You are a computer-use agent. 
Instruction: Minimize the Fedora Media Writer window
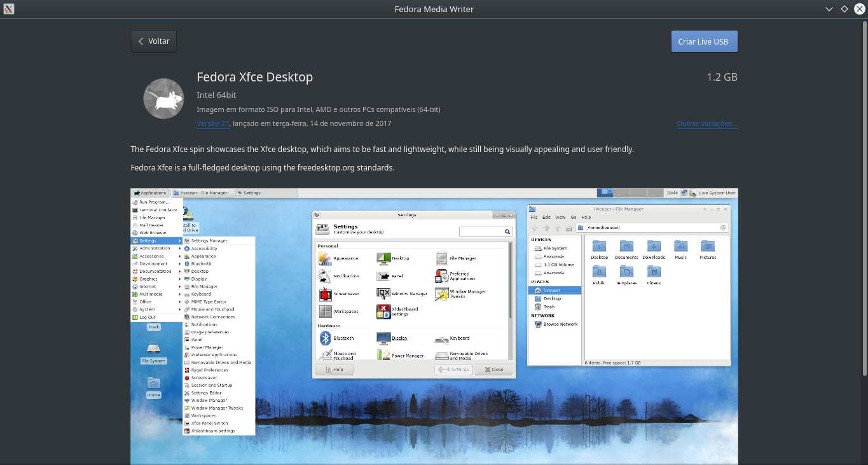(x=829, y=9)
